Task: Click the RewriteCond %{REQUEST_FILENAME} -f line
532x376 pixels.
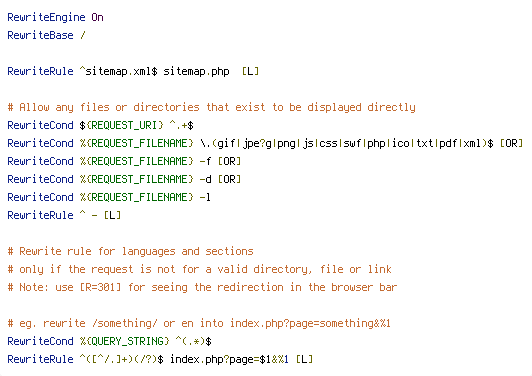Action: (x=124, y=162)
